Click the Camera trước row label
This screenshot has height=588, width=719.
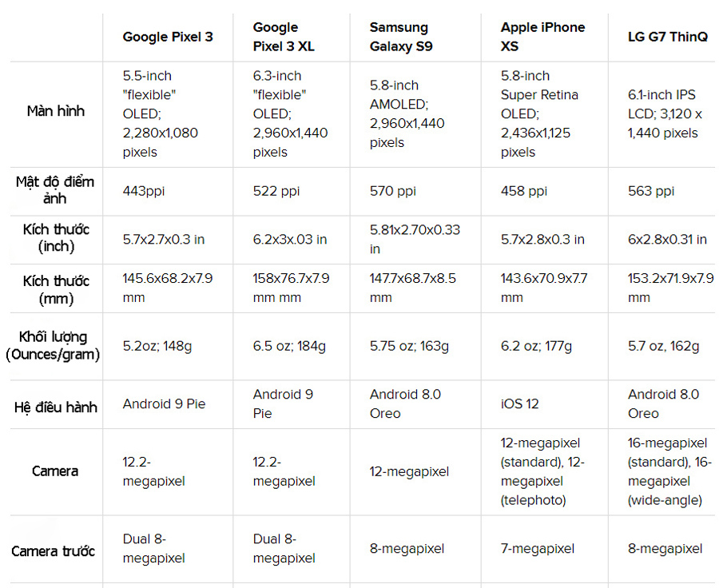pyautogui.click(x=53, y=551)
